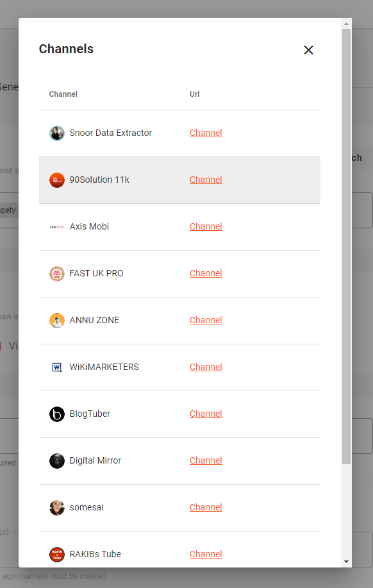Click the 90Solution 11k red avatar

point(57,180)
